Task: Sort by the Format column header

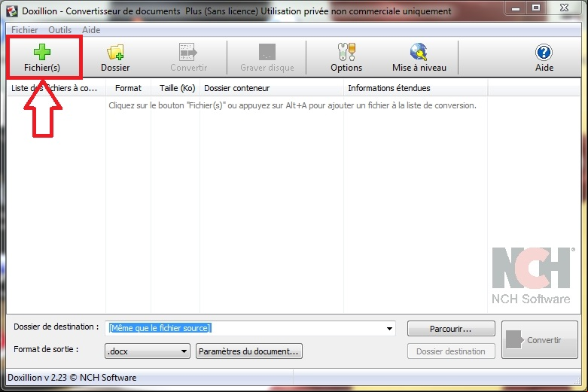Action: [x=128, y=88]
